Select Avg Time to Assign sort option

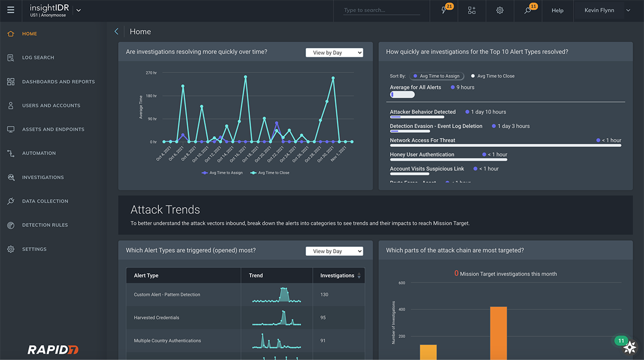pos(437,76)
